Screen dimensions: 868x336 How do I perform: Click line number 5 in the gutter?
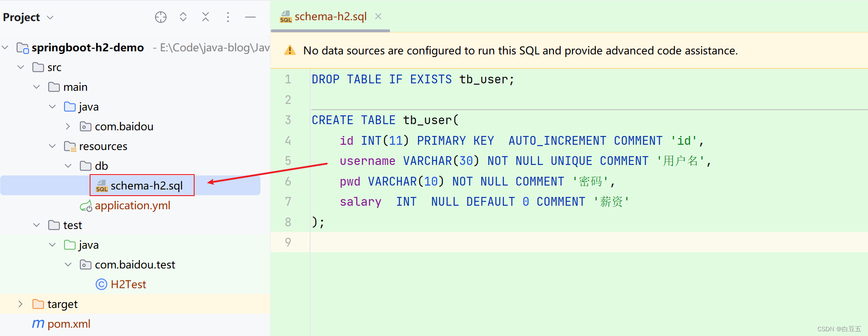(288, 161)
